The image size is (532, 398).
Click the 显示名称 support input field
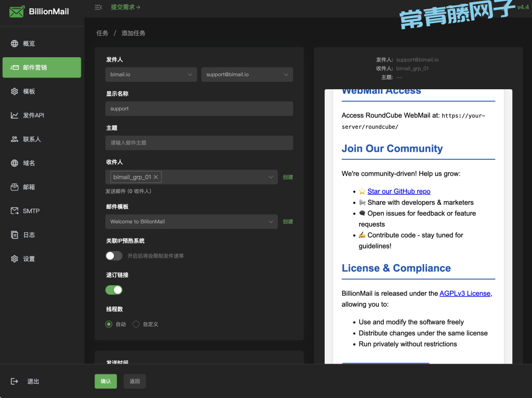199,109
